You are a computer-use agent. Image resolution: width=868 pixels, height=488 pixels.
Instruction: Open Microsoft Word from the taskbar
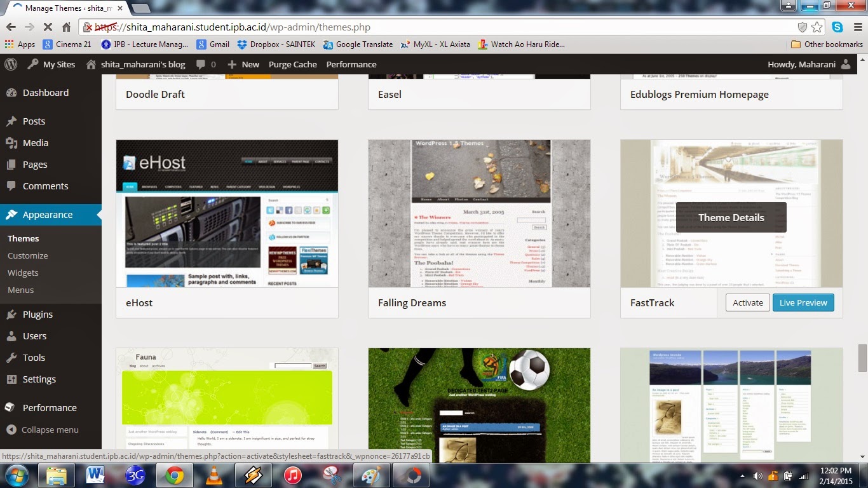95,475
